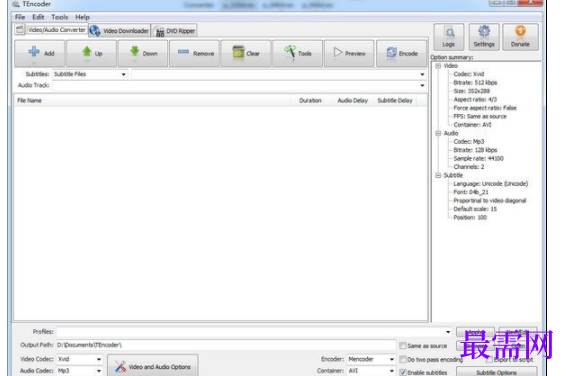
Task: Start encoding with Encode button
Action: tap(402, 53)
